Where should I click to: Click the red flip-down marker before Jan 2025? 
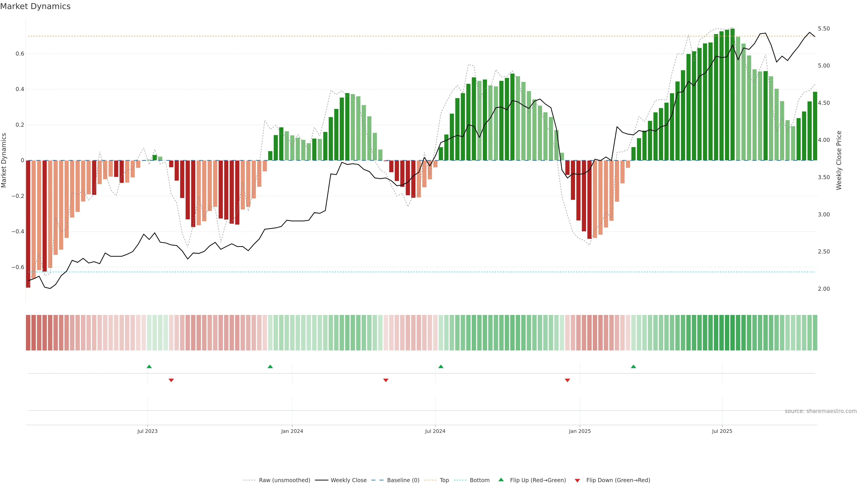click(567, 380)
